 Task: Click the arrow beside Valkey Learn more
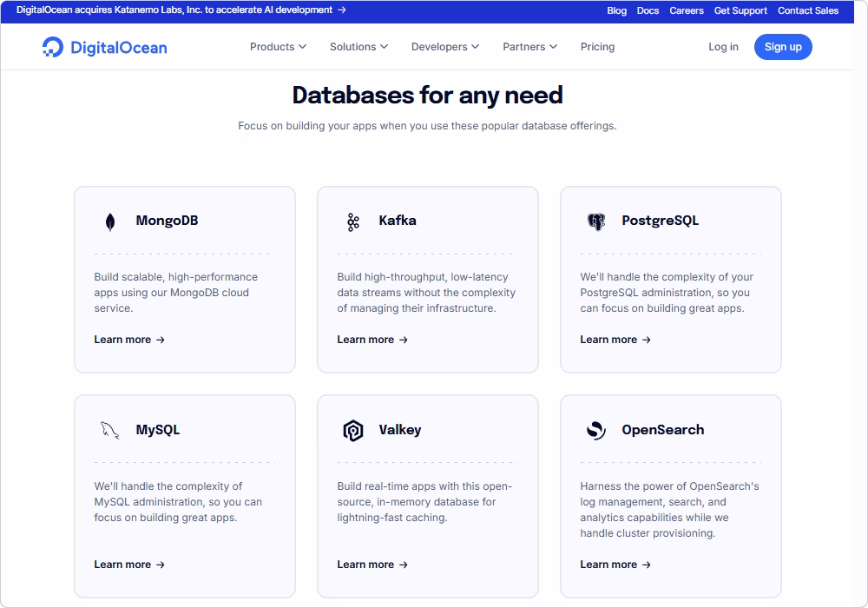point(403,565)
